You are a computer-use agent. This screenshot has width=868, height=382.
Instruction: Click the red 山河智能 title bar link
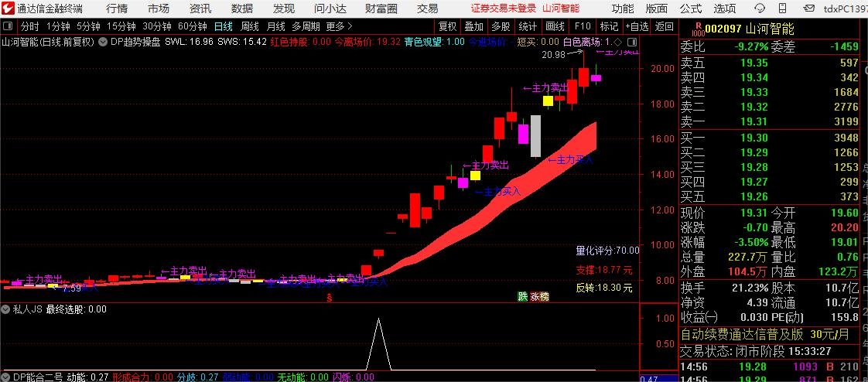[561, 9]
